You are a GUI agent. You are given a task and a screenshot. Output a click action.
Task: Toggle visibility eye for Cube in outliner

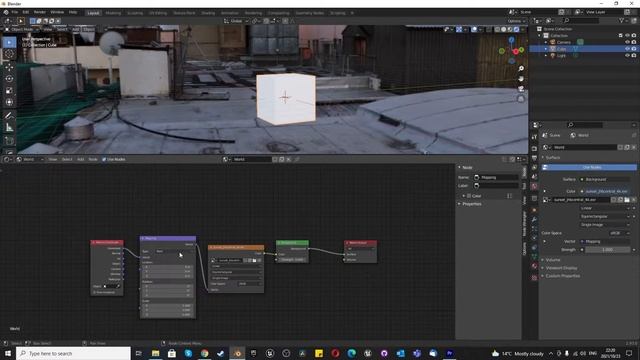point(627,49)
